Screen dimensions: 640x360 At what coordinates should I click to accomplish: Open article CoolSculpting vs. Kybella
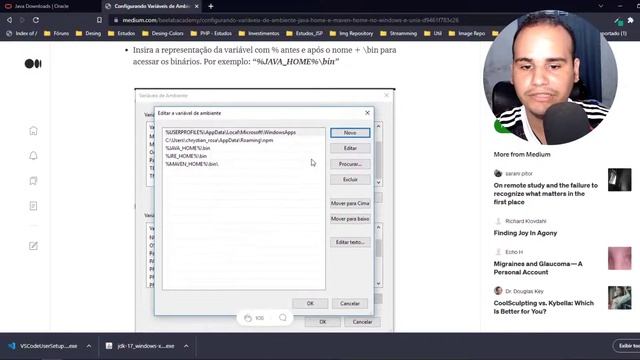coord(543,307)
